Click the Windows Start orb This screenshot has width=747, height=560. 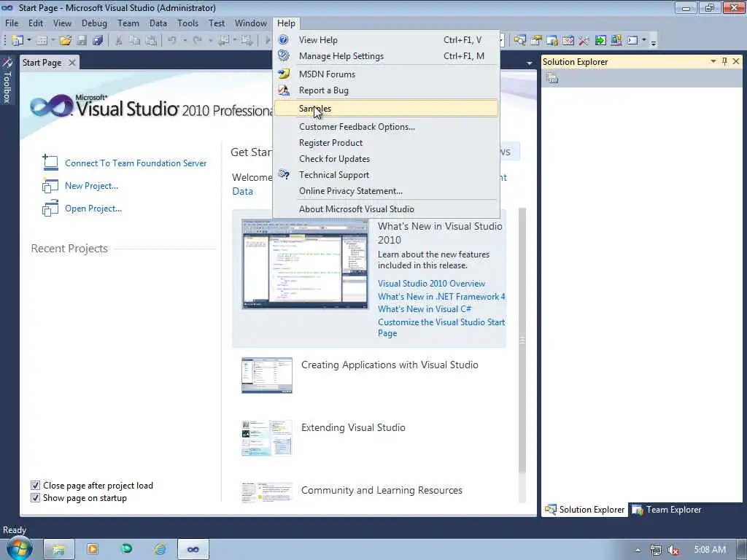pos(19,549)
